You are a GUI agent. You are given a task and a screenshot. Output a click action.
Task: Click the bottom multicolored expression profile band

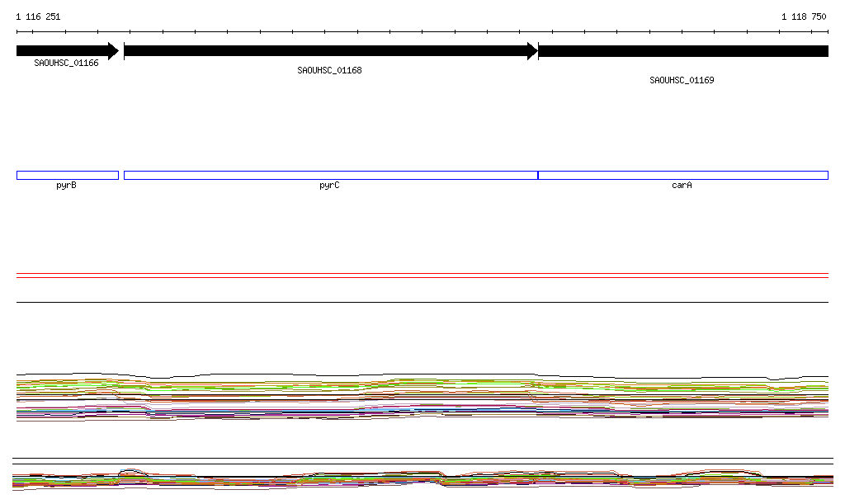422,479
